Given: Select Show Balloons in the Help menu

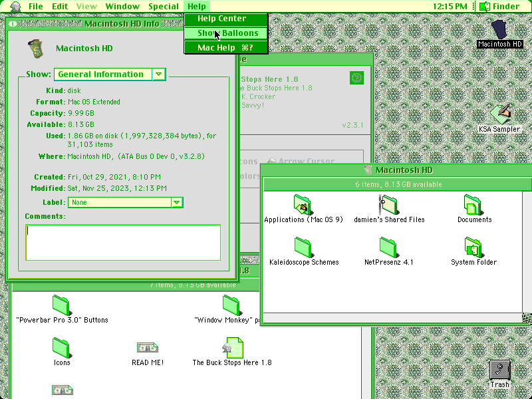Looking at the screenshot, I should [x=226, y=33].
